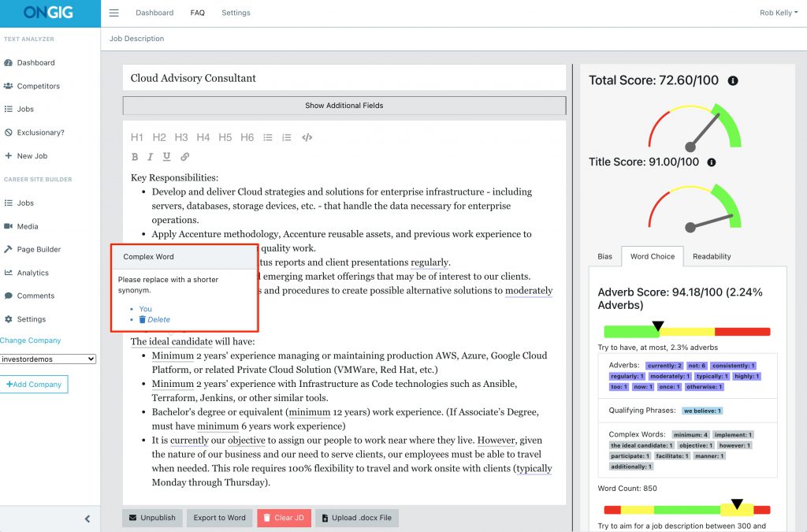
Task: Click the Total Score info icon
Action: click(733, 80)
